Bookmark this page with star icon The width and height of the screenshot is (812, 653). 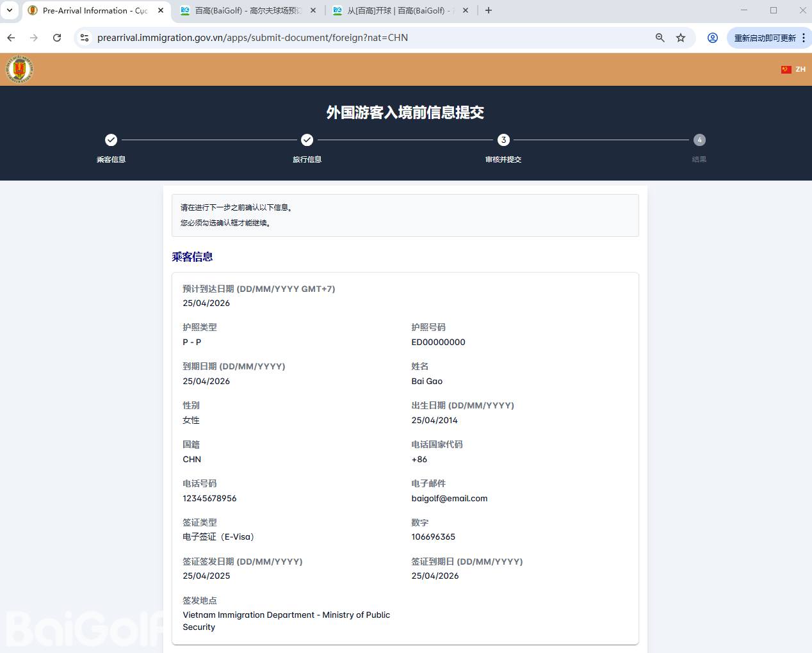(x=681, y=38)
